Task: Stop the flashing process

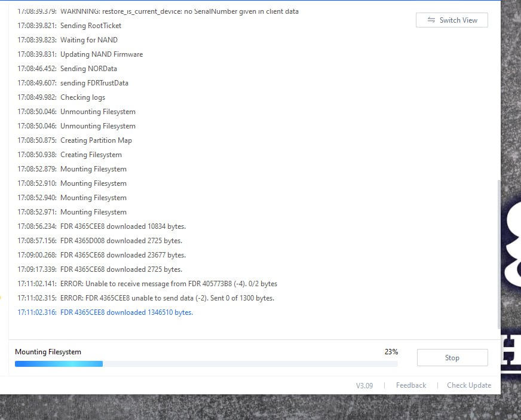Action: tap(452, 357)
